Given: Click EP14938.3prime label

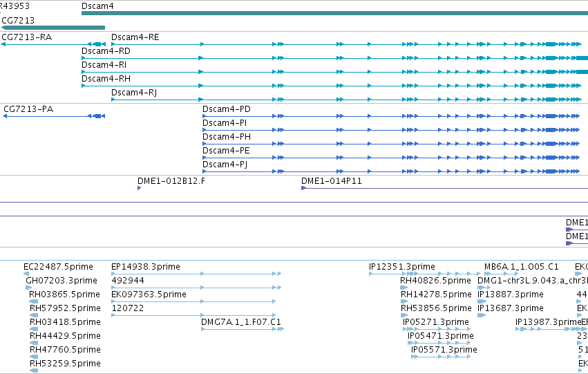Looking at the screenshot, I should tap(146, 267).
